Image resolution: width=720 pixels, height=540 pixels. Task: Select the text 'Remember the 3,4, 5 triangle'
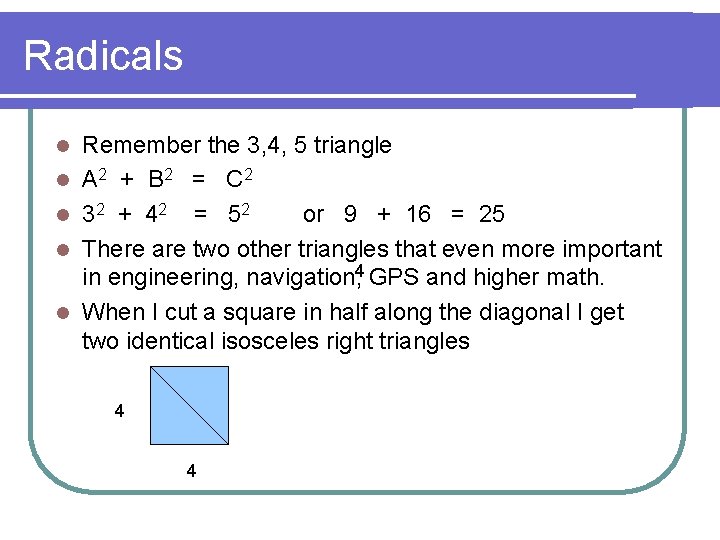[237, 146]
